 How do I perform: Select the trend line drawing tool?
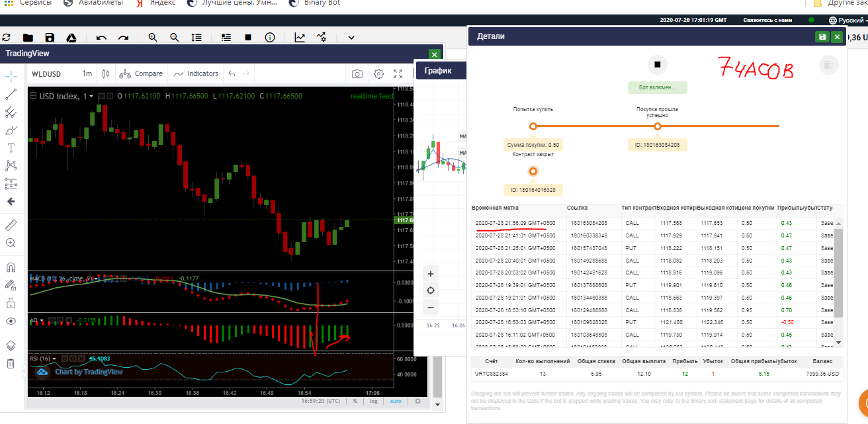coord(11,95)
